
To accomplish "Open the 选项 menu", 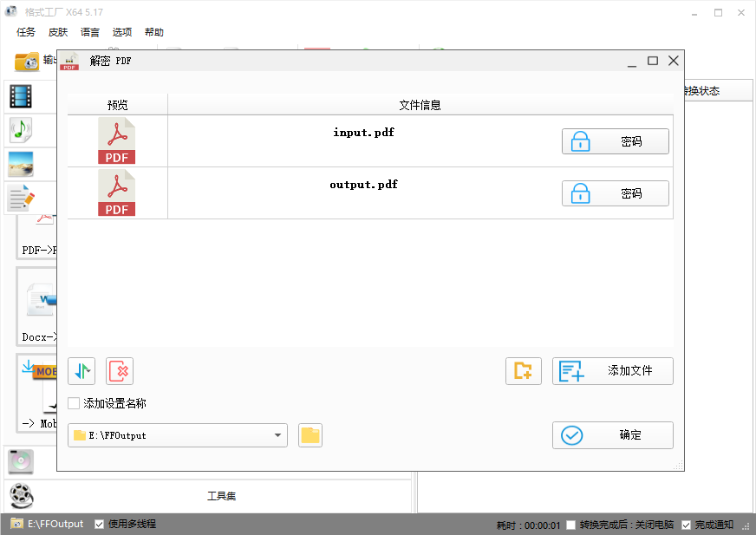I will 121,32.
